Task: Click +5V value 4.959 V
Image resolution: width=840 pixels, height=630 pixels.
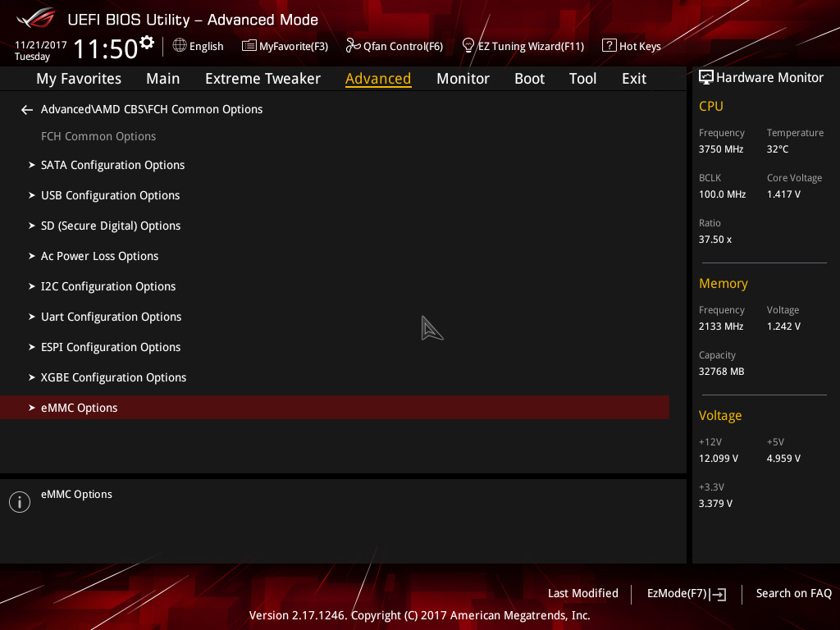Action: click(x=783, y=459)
